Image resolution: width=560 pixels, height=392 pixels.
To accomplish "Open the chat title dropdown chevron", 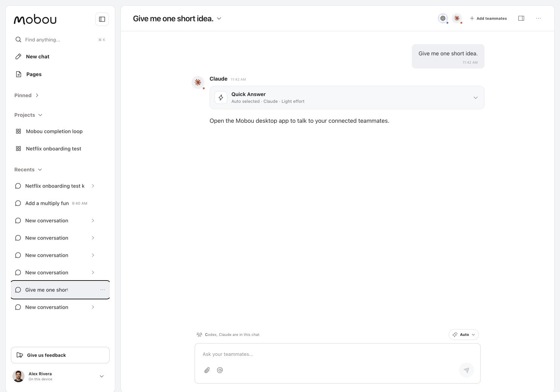I will pos(219,18).
